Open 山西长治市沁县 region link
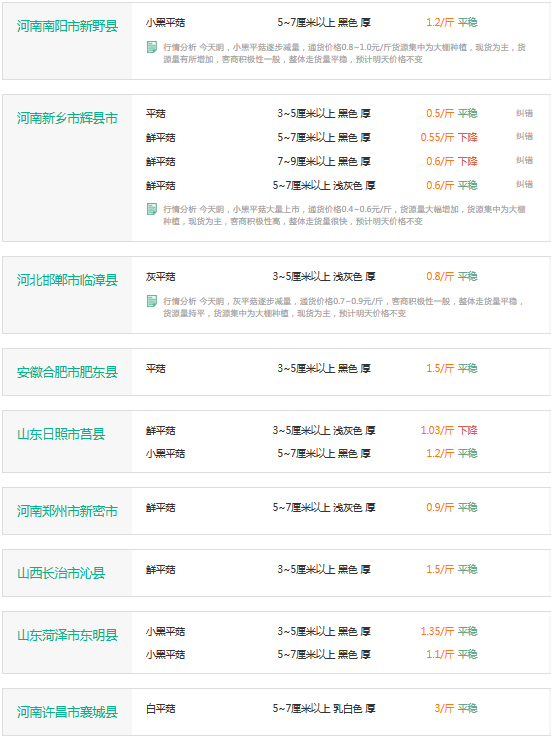The image size is (551, 741). tap(61, 573)
